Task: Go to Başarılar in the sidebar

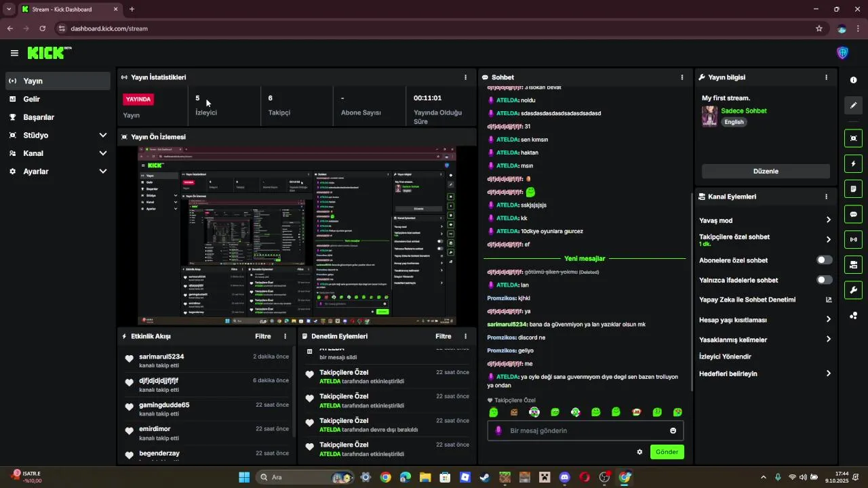Action: pyautogui.click(x=57, y=117)
